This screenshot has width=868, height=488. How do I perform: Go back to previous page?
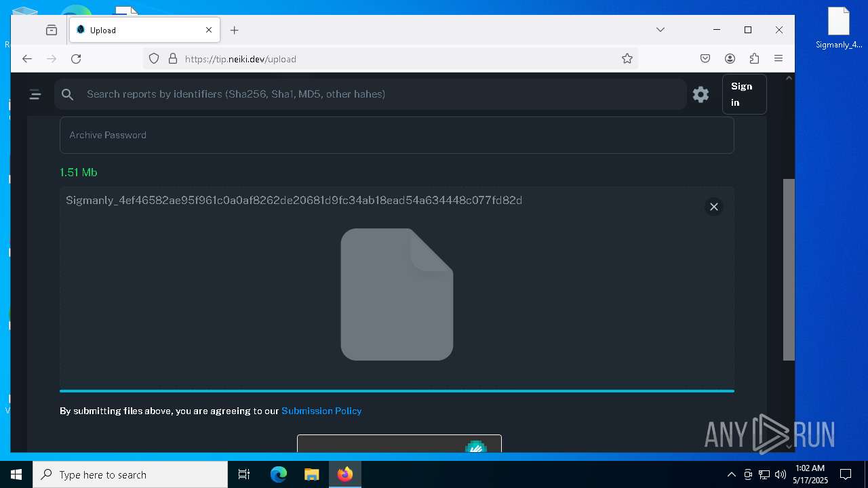point(27,59)
